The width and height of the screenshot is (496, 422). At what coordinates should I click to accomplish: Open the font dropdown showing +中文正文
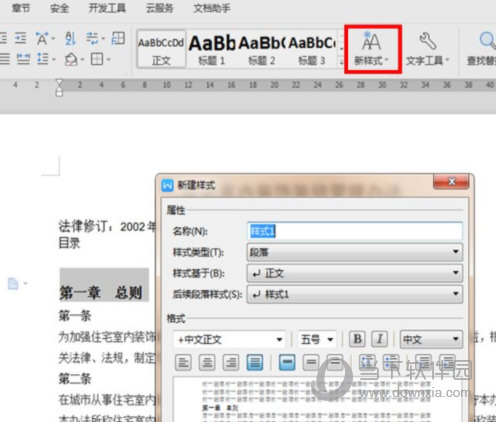coord(229,340)
